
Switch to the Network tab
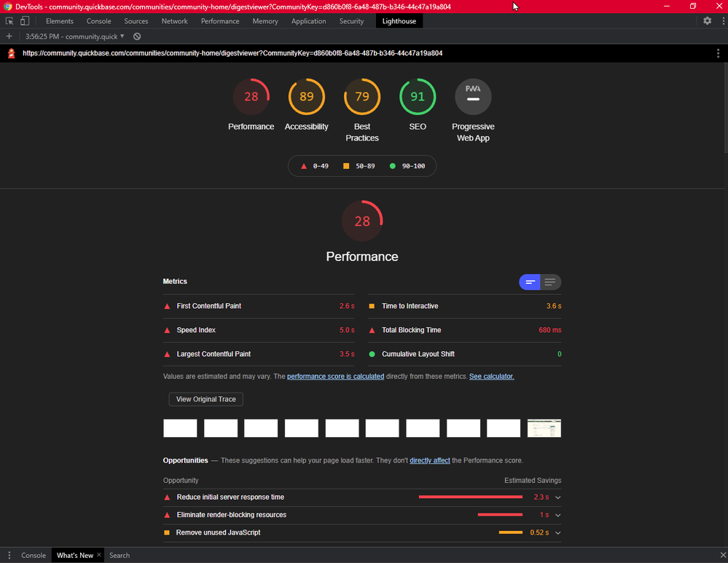tap(175, 21)
